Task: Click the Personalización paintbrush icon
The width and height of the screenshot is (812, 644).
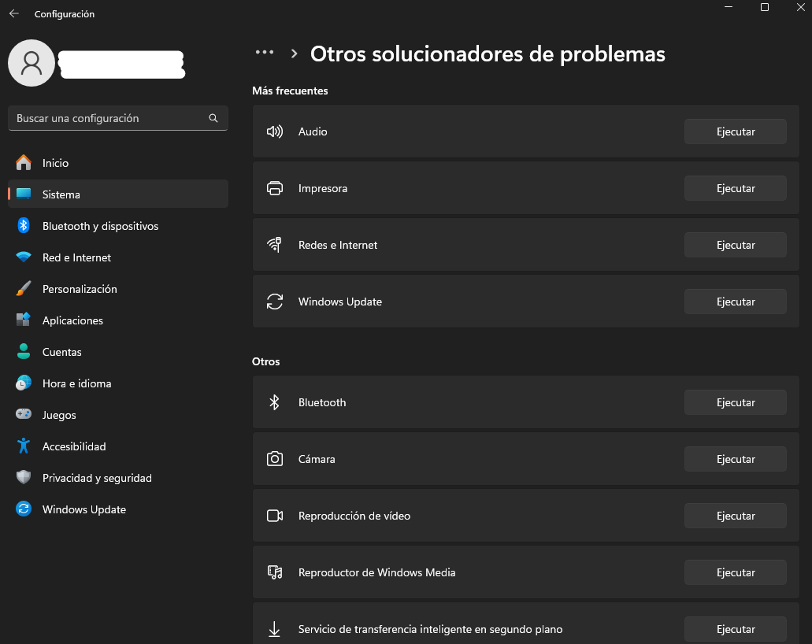Action: (24, 288)
